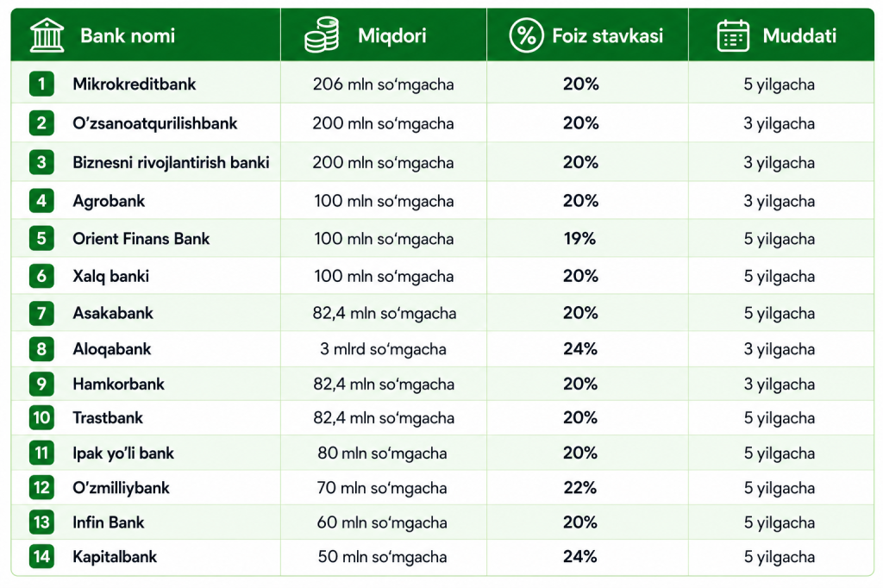Click Kapitalbank in the last row
This screenshot has width=883, height=588.
[x=115, y=557]
